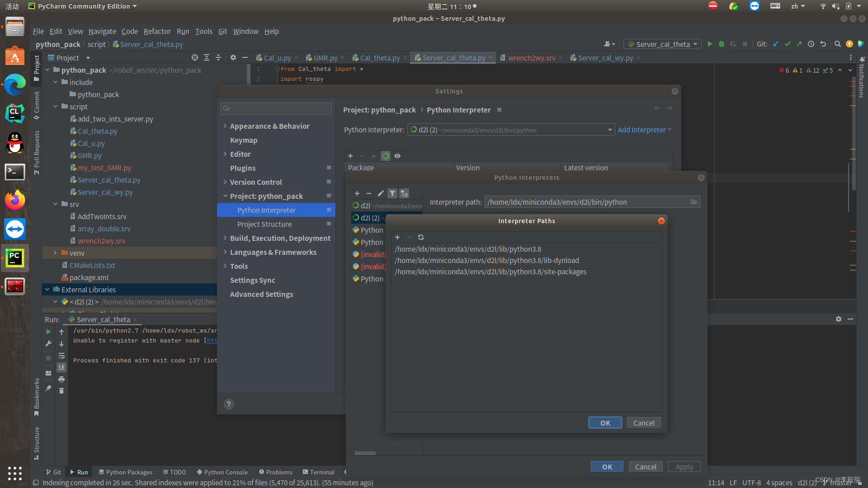Viewport: 868px width, 488px height.
Task: Click the Reload paths icon in Interpreter Paths
Action: click(x=421, y=237)
